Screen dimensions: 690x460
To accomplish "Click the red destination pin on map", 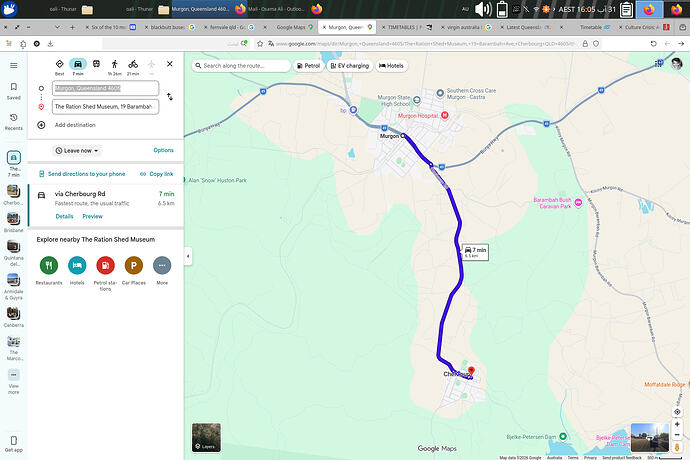I will pyautogui.click(x=471, y=372).
